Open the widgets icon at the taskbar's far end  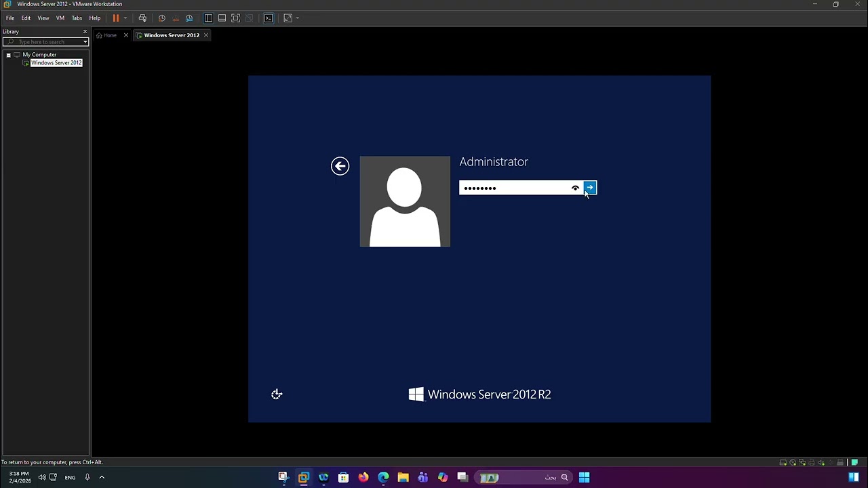point(854,477)
